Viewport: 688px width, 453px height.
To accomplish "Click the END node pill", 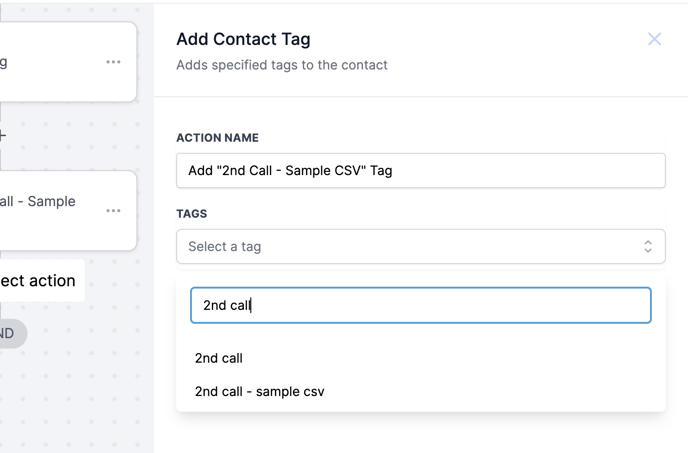I will pyautogui.click(x=10, y=333).
